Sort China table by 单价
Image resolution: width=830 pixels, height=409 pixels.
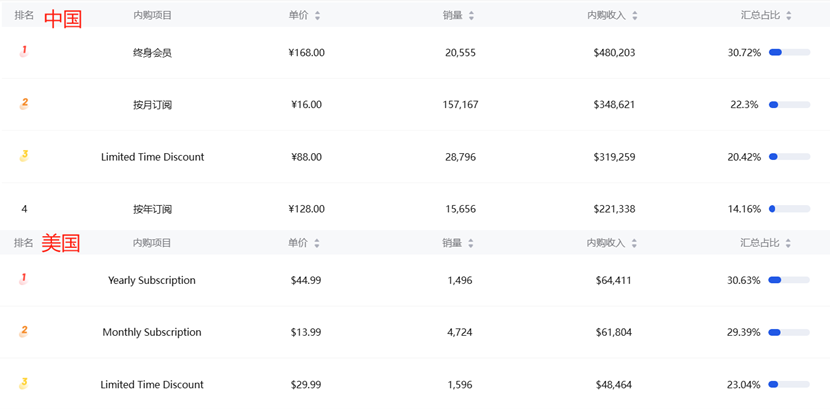pyautogui.click(x=317, y=16)
